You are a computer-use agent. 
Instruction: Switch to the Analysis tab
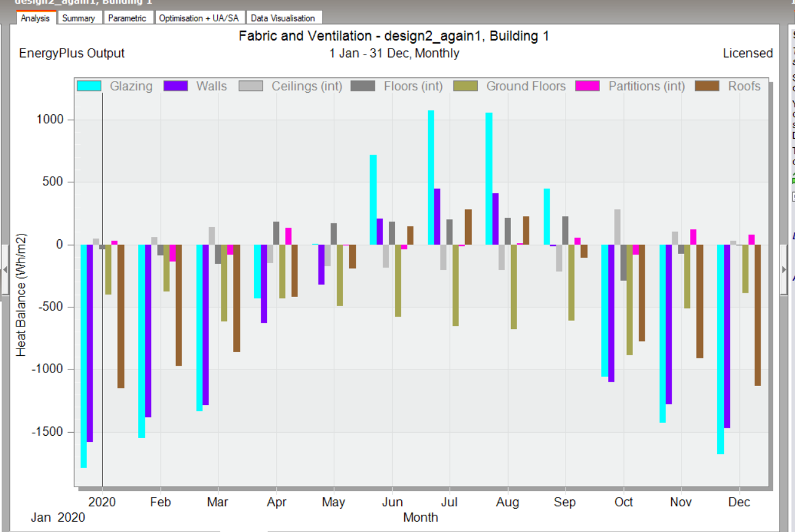click(x=36, y=18)
